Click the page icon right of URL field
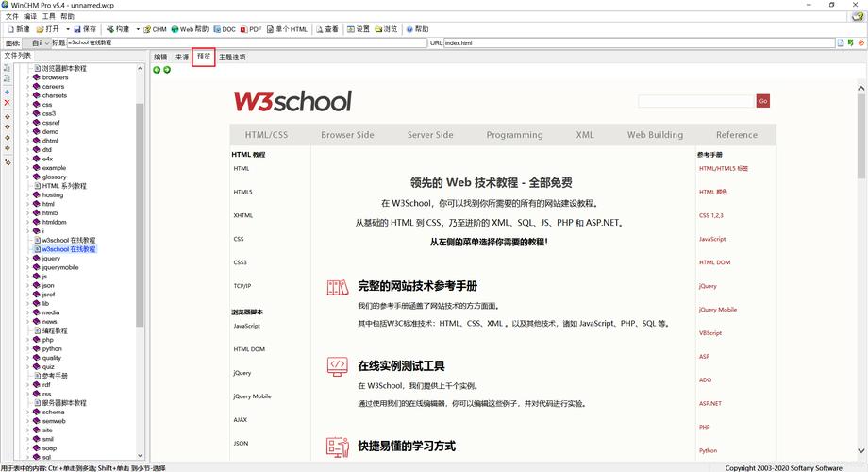This screenshot has width=868, height=472. (841, 42)
